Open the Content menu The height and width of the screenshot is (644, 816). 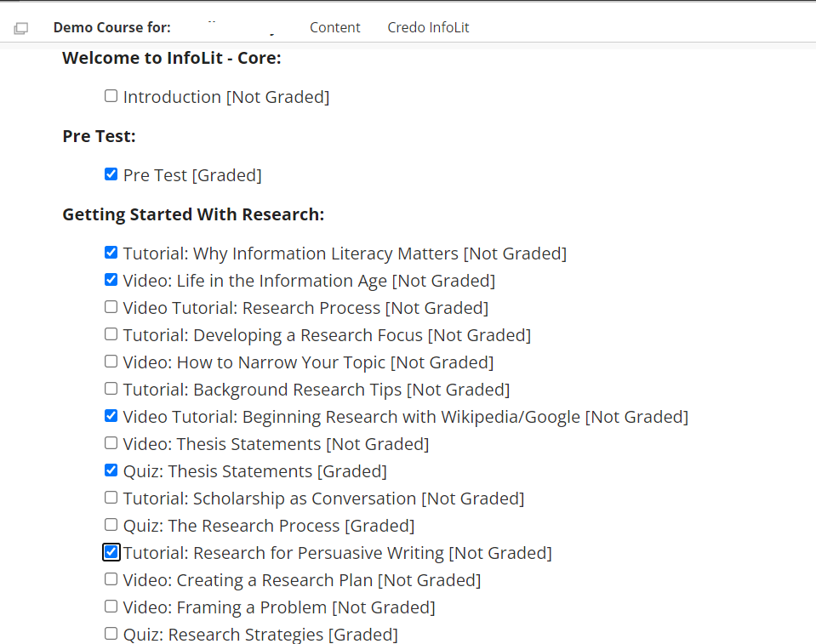pos(334,27)
